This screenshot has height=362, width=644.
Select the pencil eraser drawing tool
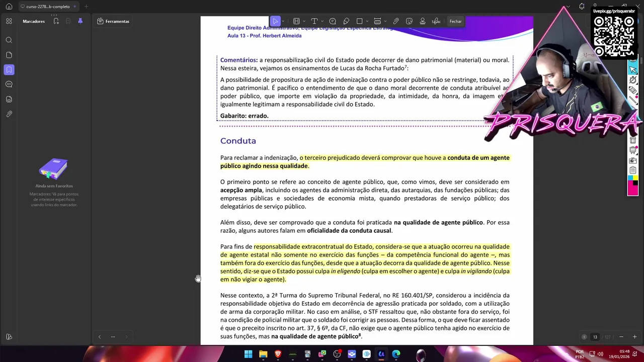(x=346, y=21)
